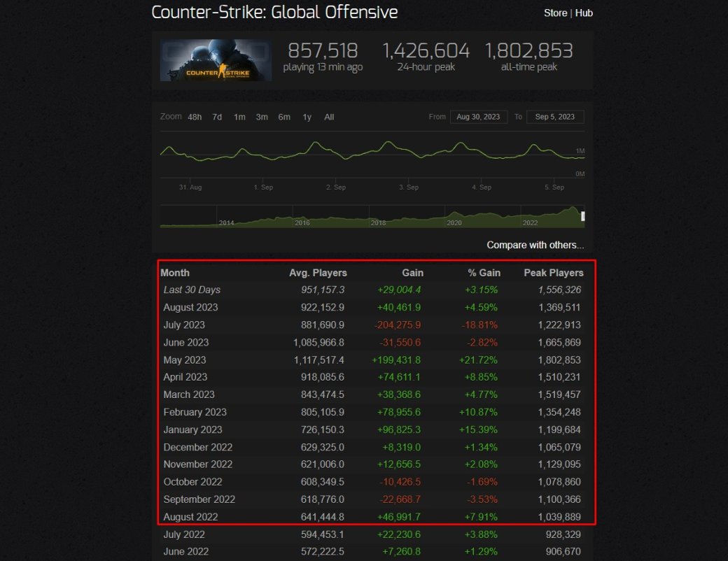Click the Month column header
Viewport: 728px width, 561px height.
coord(175,273)
